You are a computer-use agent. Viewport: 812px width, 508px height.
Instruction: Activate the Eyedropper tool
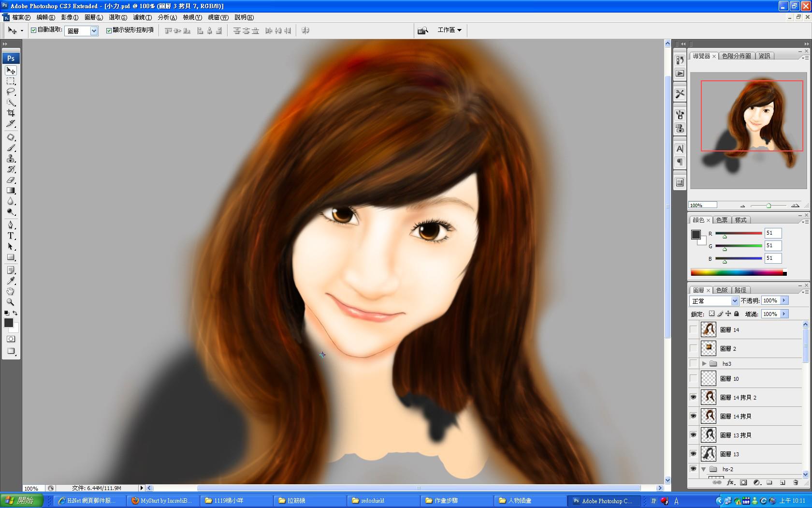[11, 281]
